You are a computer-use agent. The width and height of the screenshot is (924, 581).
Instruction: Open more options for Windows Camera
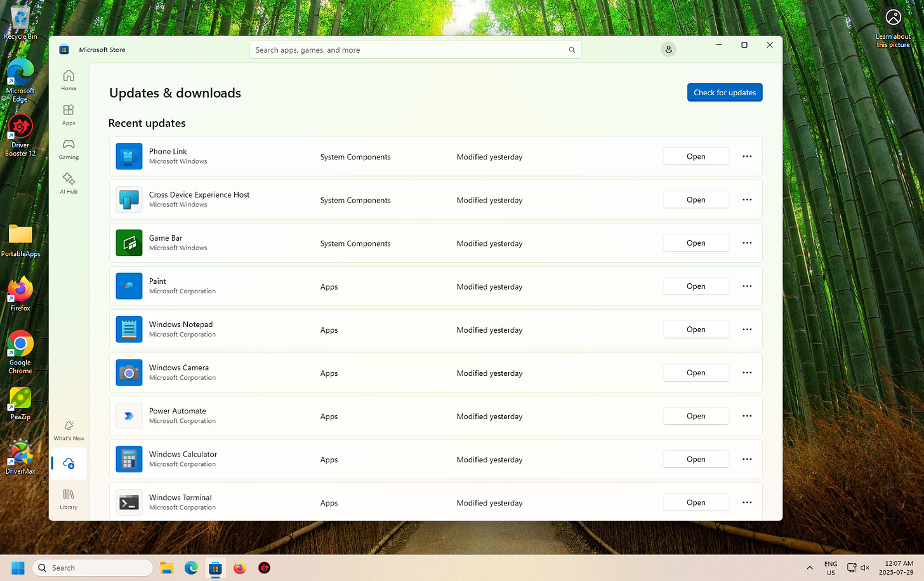[x=747, y=372]
